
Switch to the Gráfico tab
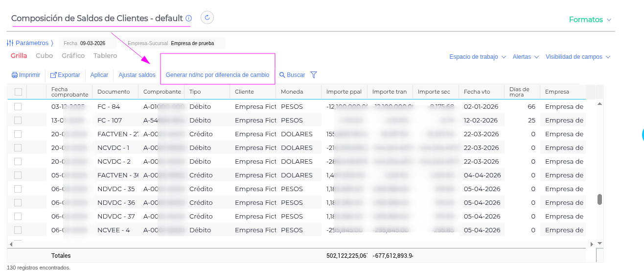click(73, 56)
